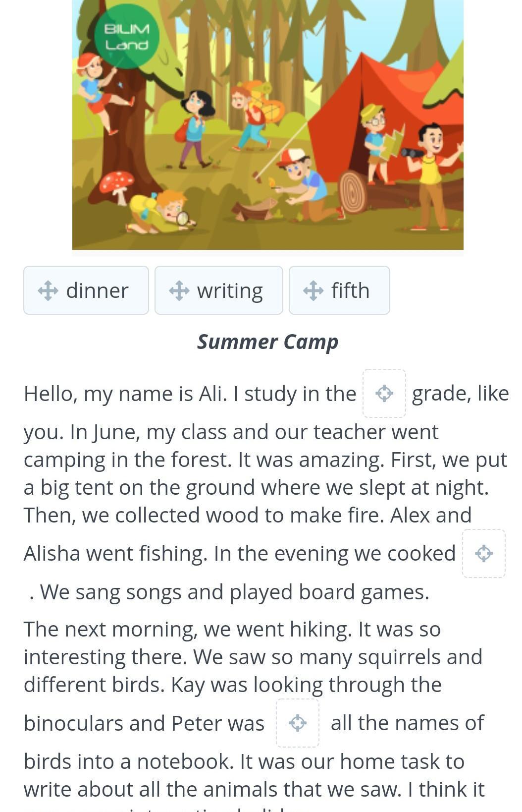522x812 pixels.
Task: Click the target icon after 'Peter was'
Action: click(x=297, y=723)
